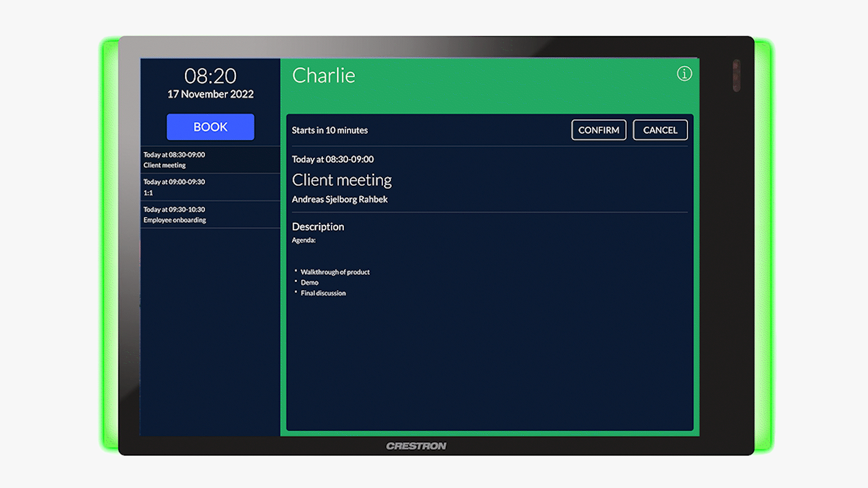Confirm the upcoming Client meeting

pos(599,130)
